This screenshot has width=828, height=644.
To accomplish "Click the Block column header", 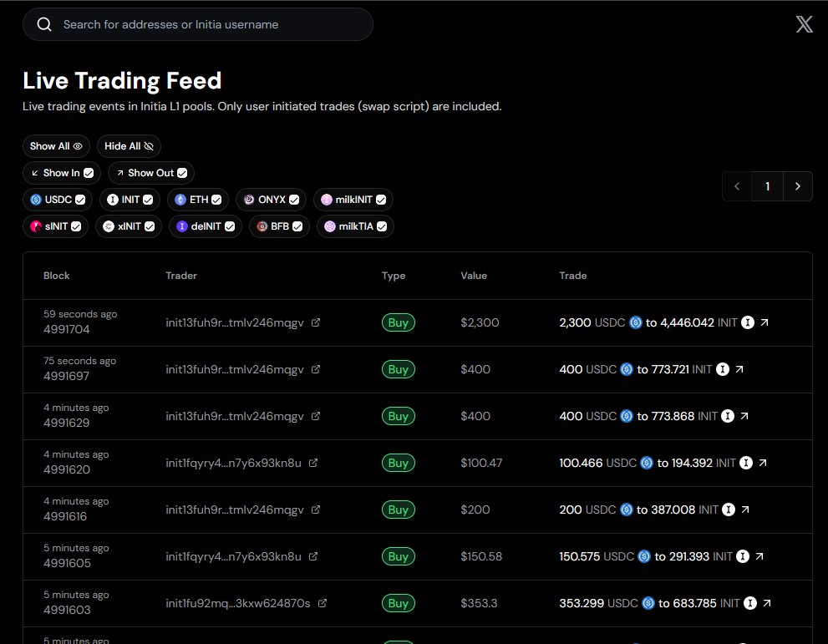I will (57, 276).
